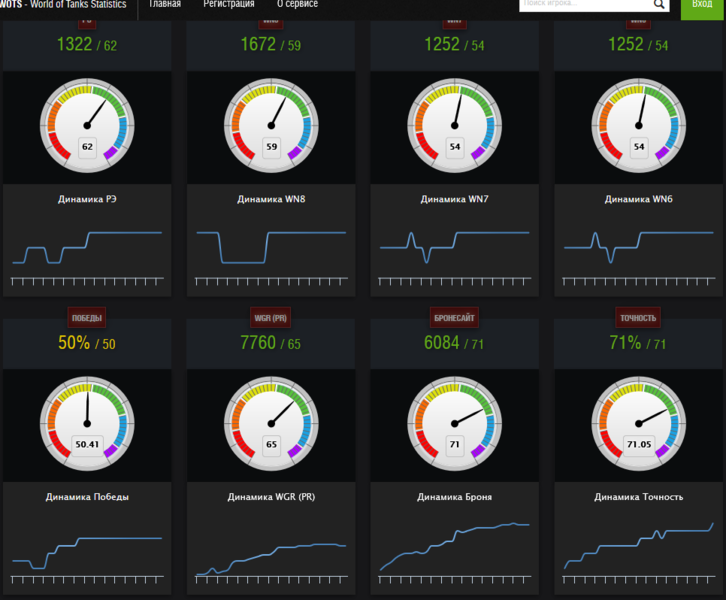The width and height of the screenshot is (726, 600).
Task: Click the green Вход login button
Action: [702, 6]
